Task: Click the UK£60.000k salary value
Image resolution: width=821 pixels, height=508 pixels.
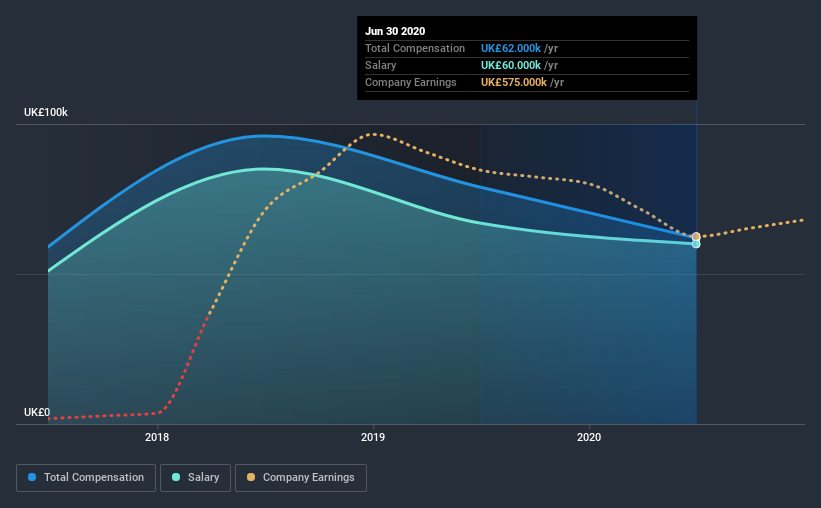Action: pos(511,65)
